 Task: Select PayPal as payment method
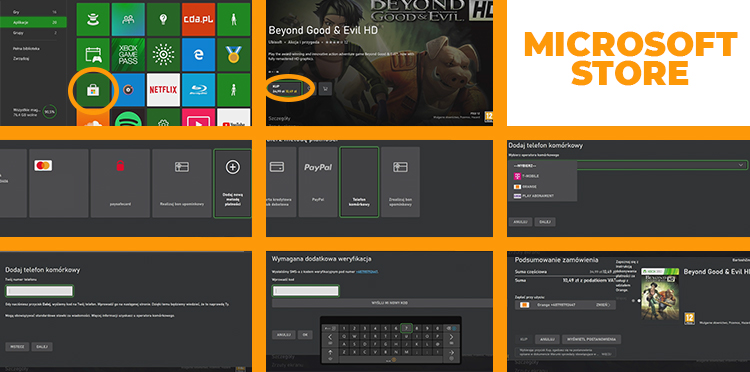pos(318,182)
